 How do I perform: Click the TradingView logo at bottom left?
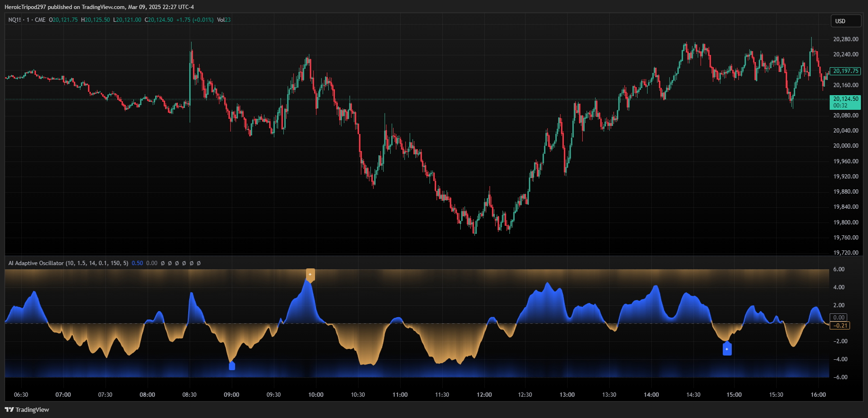click(27, 409)
